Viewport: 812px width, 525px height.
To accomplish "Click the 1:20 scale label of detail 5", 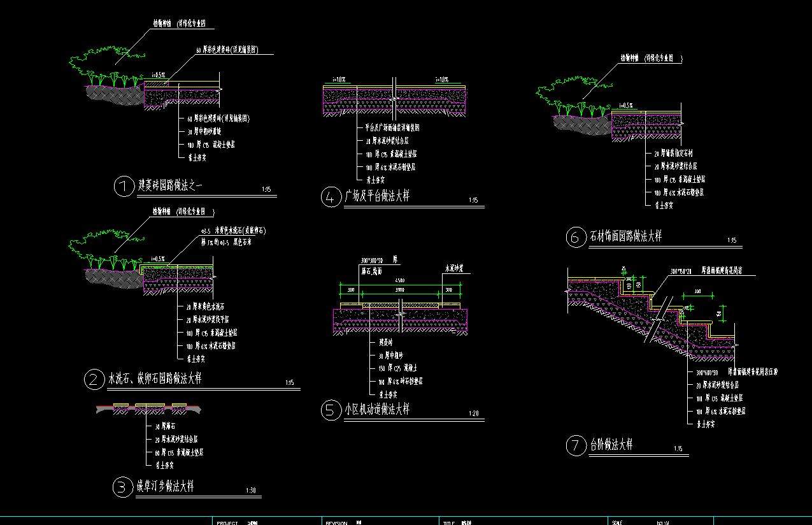I will 473,414.
